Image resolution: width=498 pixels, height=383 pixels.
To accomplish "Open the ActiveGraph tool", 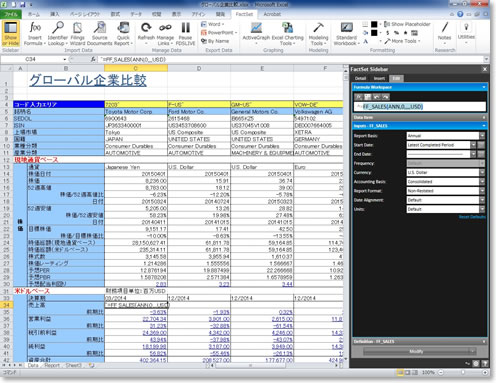I will point(256,34).
